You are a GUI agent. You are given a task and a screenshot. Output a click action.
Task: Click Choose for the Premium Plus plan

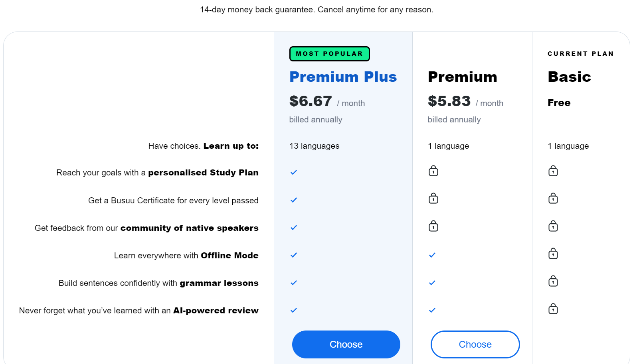(346, 344)
